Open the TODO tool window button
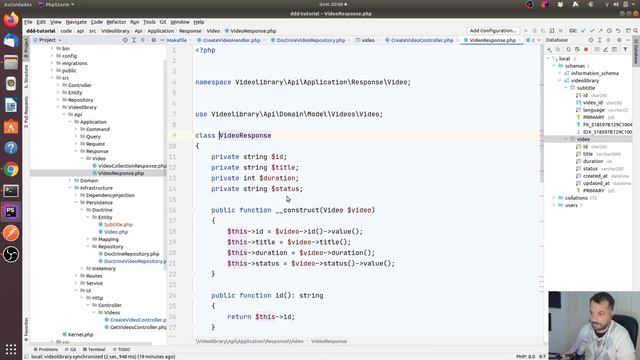The height and width of the screenshot is (360, 640). [x=121, y=349]
